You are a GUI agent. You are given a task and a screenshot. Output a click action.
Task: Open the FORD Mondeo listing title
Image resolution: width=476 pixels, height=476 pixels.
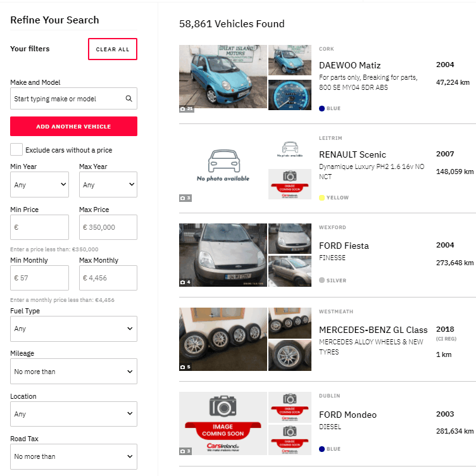pos(348,415)
